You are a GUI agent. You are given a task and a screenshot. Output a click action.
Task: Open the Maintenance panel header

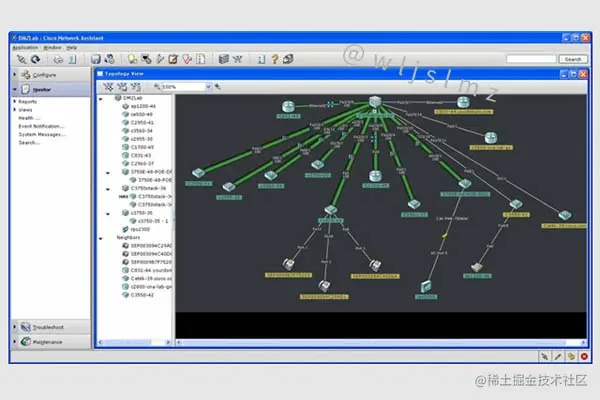(51, 341)
